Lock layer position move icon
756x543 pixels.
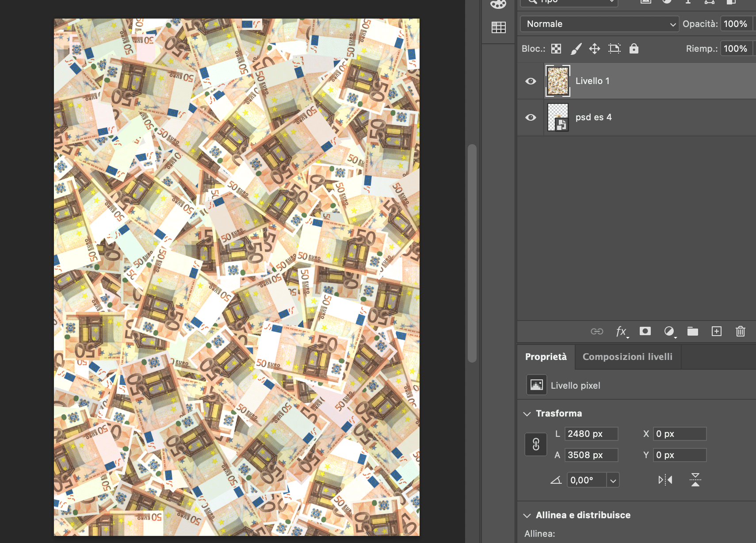[595, 49]
